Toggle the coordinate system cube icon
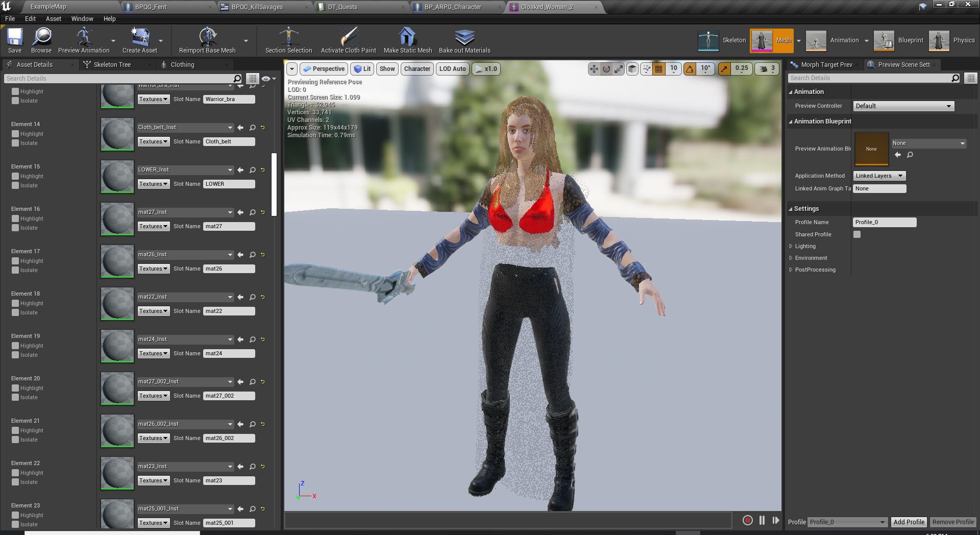 tap(632, 69)
